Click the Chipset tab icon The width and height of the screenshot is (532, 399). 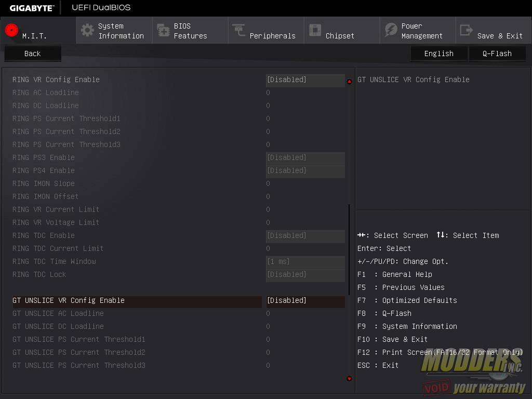tap(315, 30)
